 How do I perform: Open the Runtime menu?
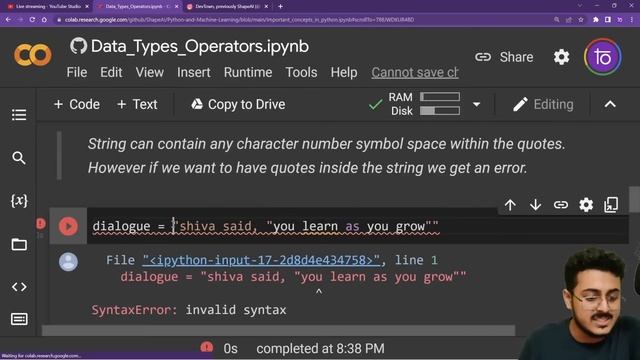pos(248,72)
